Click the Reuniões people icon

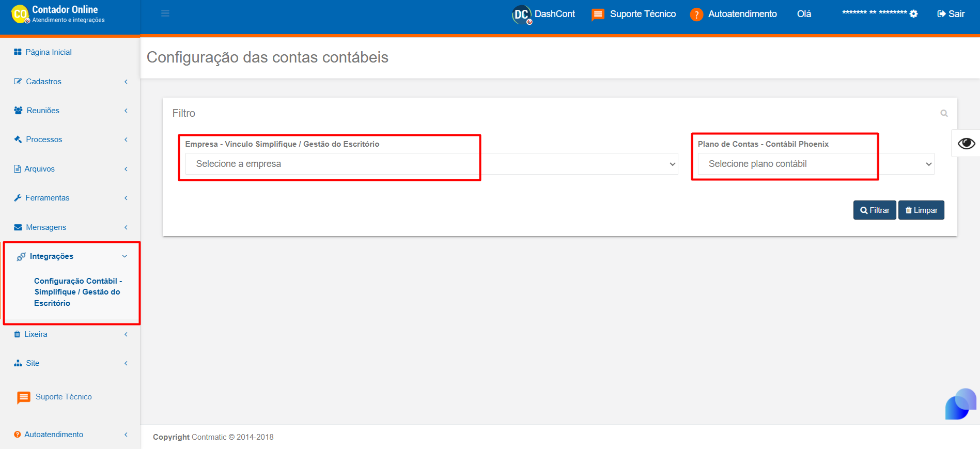18,111
